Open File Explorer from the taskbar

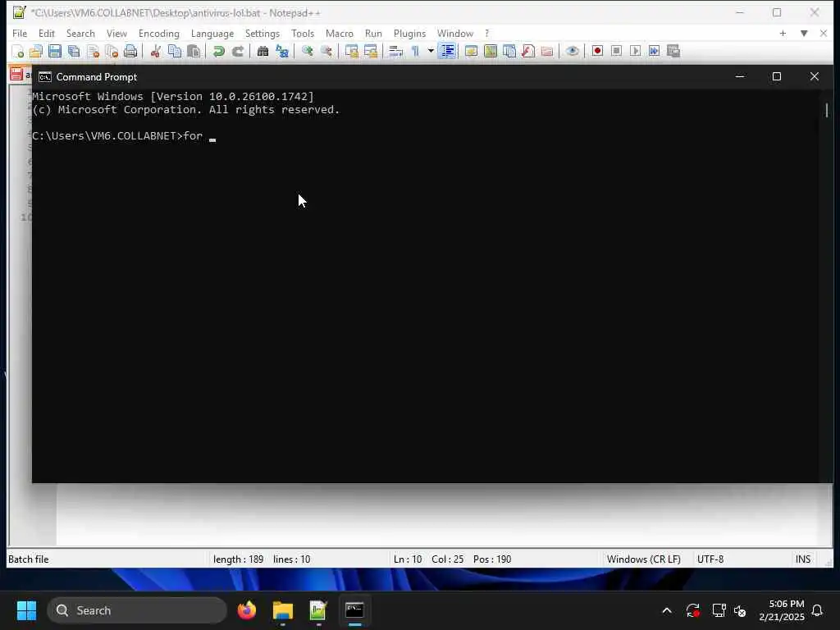tap(283, 610)
